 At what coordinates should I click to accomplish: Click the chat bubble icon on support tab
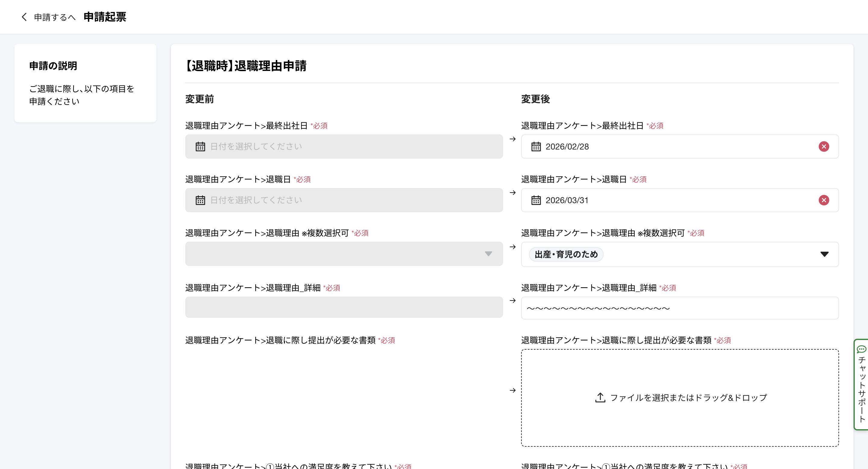(862, 349)
